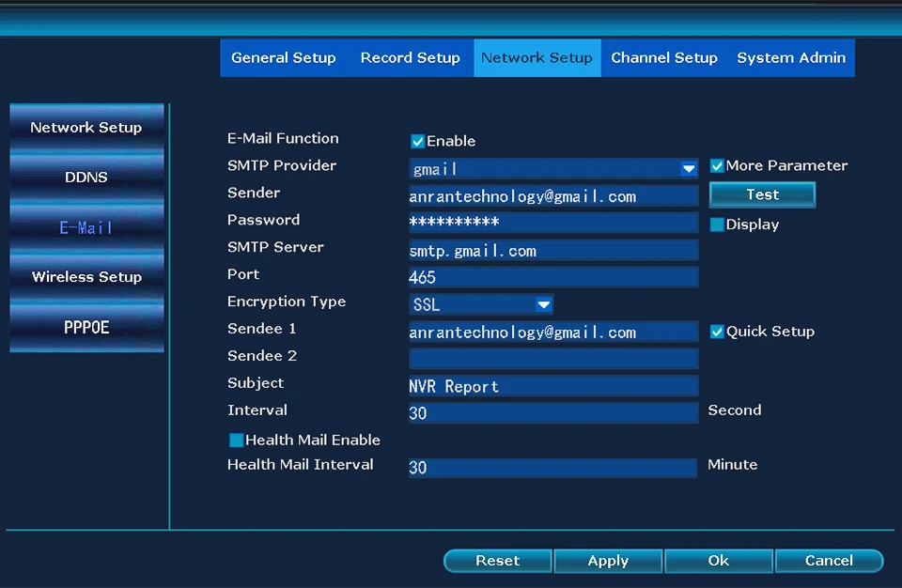Open the SMTP Provider dropdown
Screen dimensions: 902x588
tap(689, 169)
